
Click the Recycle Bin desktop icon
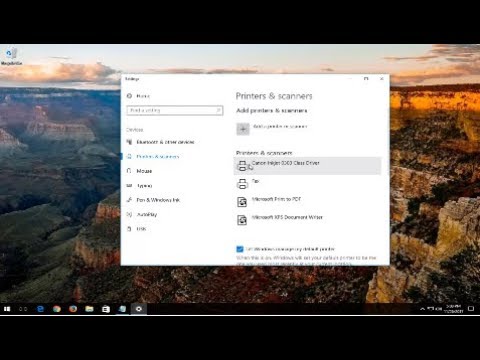point(11,56)
